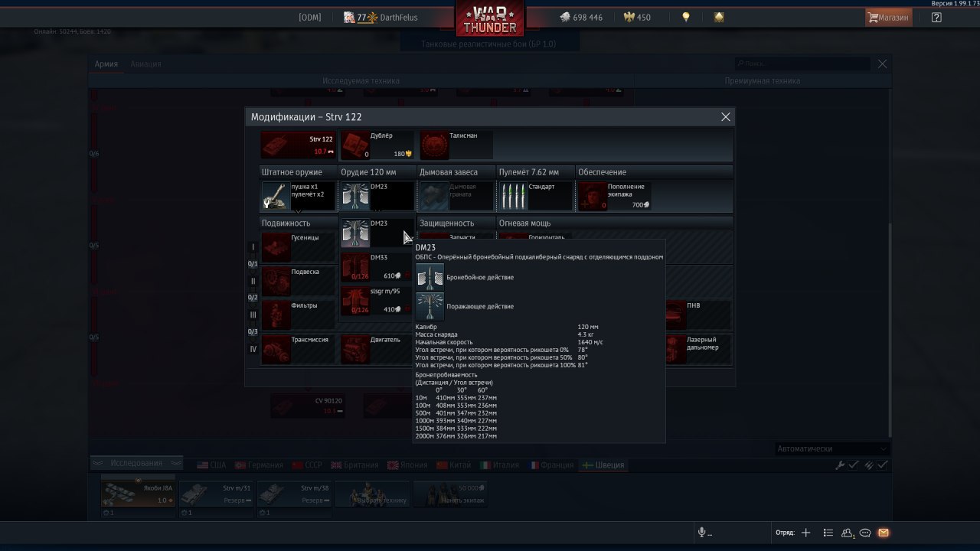Open the help question mark icon
The height and width of the screenshot is (551, 980).
(x=936, y=17)
